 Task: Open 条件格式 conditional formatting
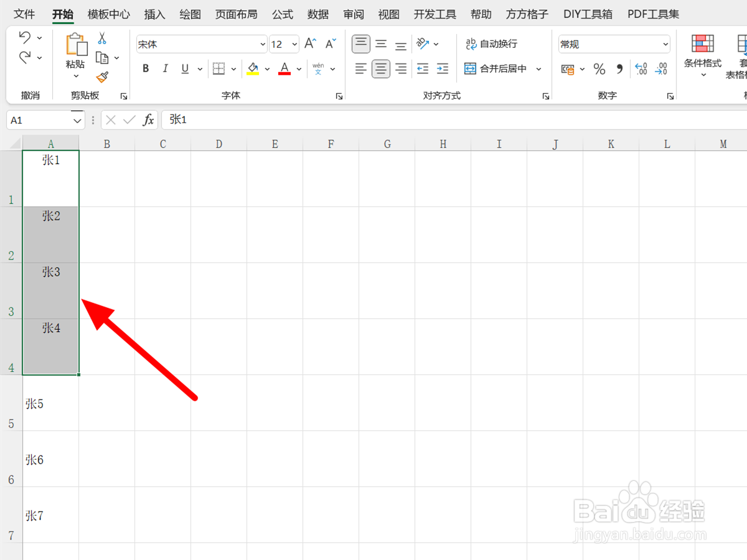[x=703, y=56]
